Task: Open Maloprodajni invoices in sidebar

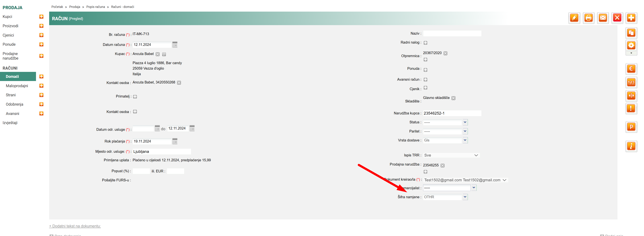Action: click(x=17, y=86)
